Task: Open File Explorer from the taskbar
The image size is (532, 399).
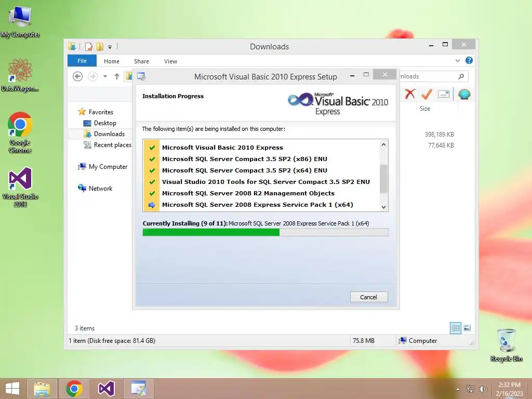Action: [x=42, y=389]
